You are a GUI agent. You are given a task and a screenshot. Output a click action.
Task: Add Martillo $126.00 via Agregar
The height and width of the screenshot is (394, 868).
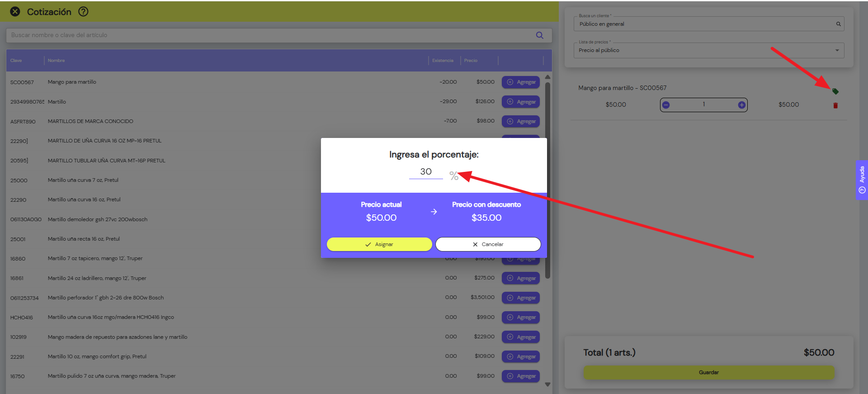click(521, 102)
